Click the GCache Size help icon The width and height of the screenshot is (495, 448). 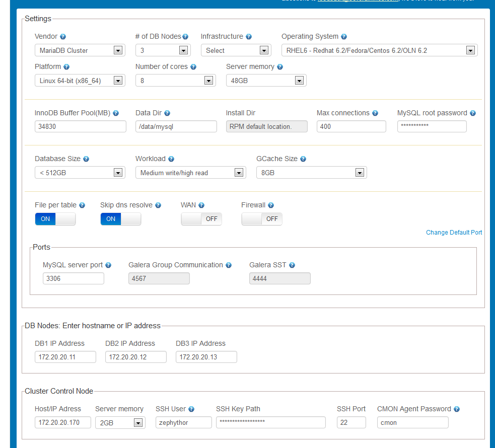click(x=303, y=159)
